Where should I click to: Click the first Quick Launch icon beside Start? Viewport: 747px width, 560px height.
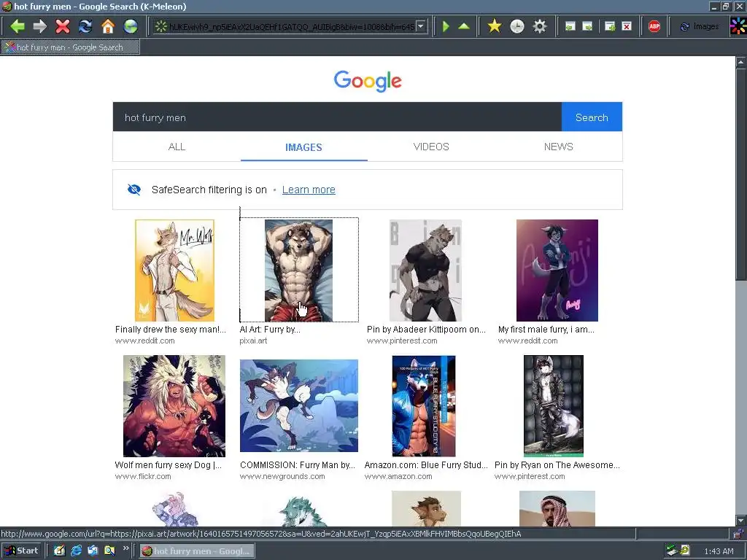(59, 551)
